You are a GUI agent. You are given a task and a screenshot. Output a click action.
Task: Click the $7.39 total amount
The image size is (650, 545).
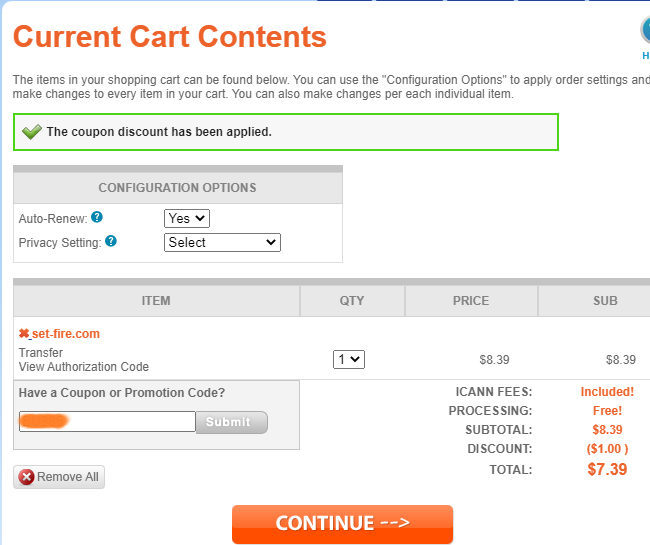[607, 469]
